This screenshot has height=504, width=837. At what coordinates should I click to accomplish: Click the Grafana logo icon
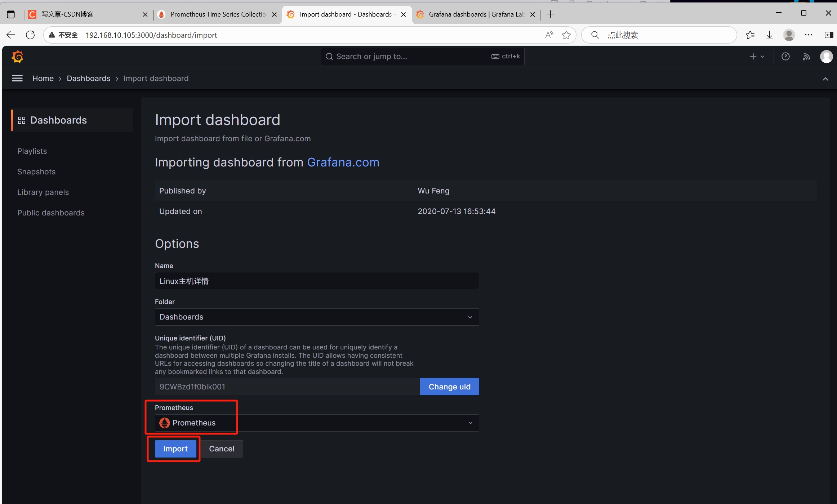pos(17,57)
